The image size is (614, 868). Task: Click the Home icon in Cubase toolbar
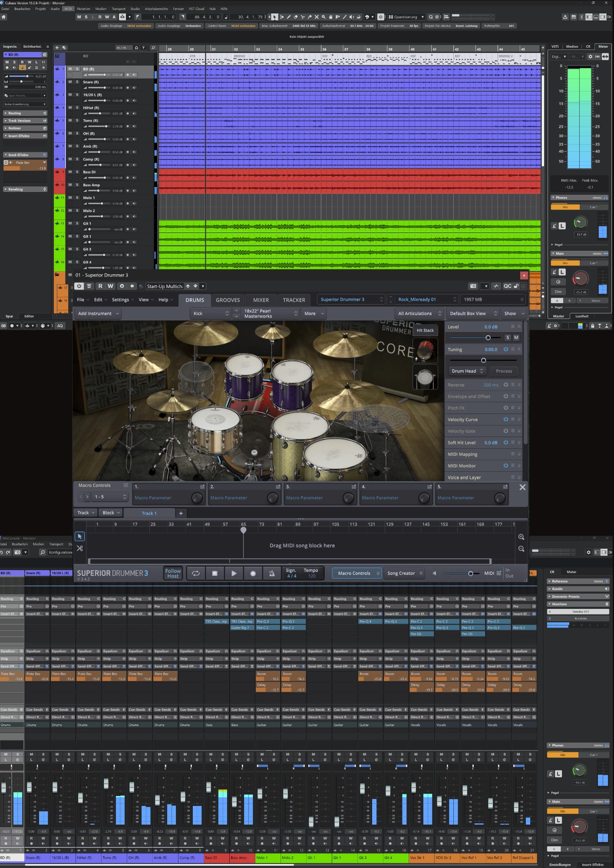pyautogui.click(x=4, y=17)
